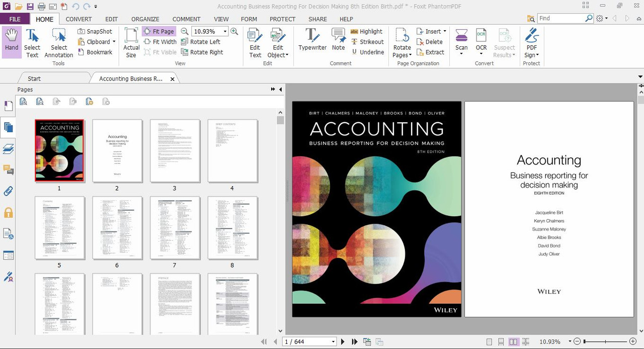Click the Print icon in quick access
Viewport: 644px width, 349px height.
pos(41,7)
